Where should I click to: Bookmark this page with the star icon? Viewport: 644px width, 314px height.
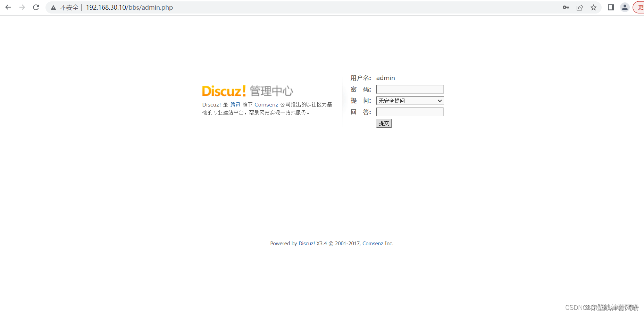click(594, 7)
